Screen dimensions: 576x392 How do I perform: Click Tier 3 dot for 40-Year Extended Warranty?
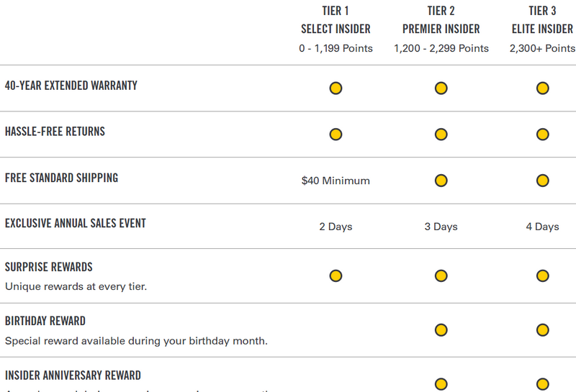[x=543, y=88]
